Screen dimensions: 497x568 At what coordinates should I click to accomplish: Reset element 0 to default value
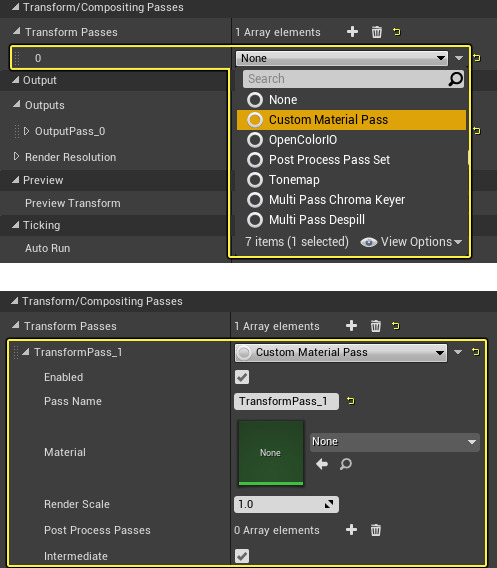477,58
